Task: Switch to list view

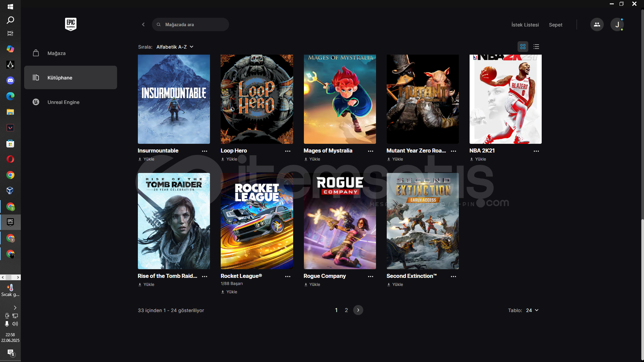Action: click(x=536, y=47)
